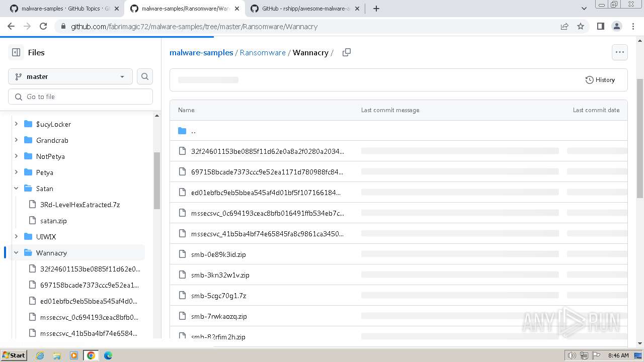This screenshot has width=644, height=362.
Task: Close the rshipp awesome-malware tab
Action: (357, 9)
